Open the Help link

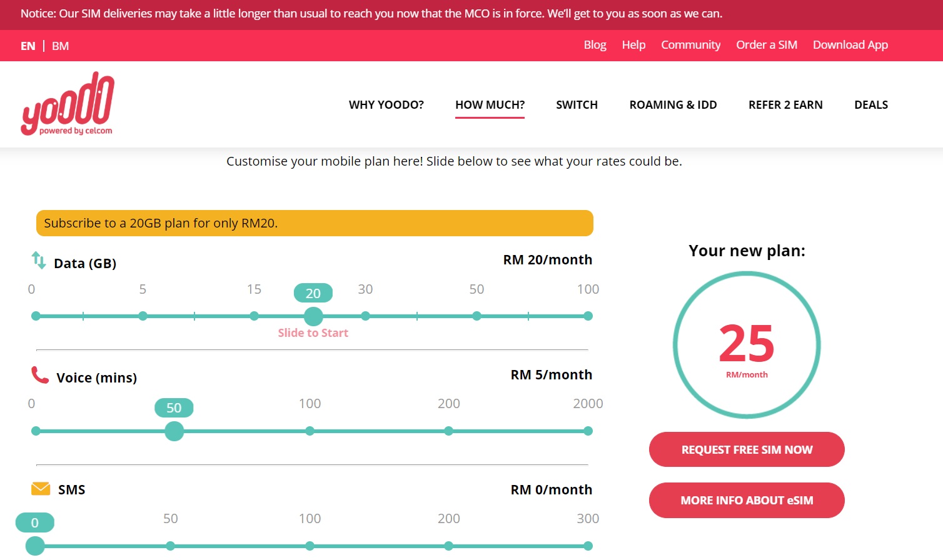pos(633,45)
